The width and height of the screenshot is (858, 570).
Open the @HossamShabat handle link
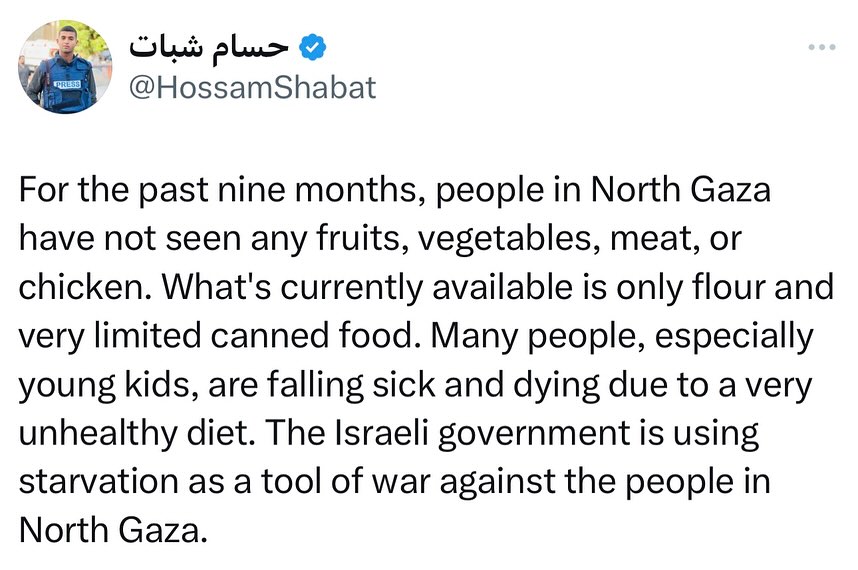coord(254,87)
